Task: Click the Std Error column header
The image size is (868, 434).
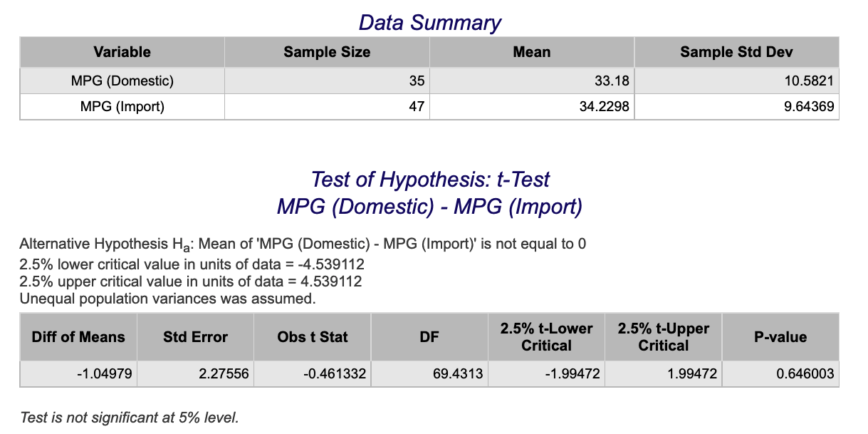Action: 195,337
